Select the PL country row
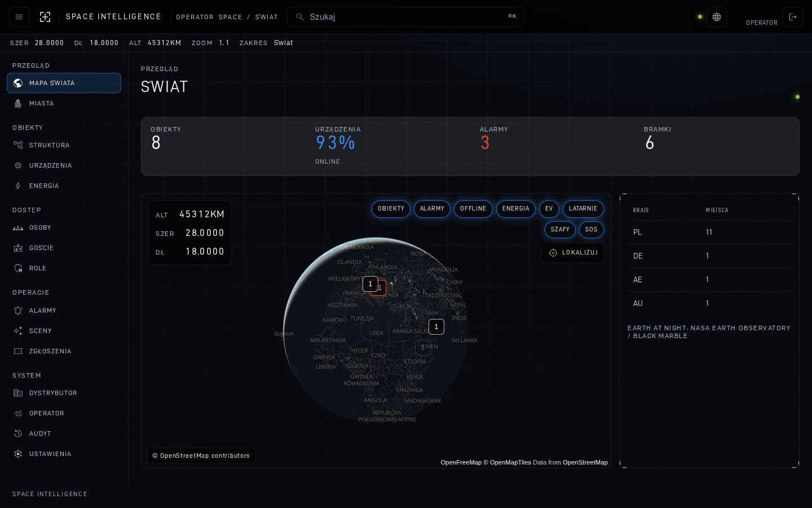The height and width of the screenshot is (508, 812). tap(709, 232)
